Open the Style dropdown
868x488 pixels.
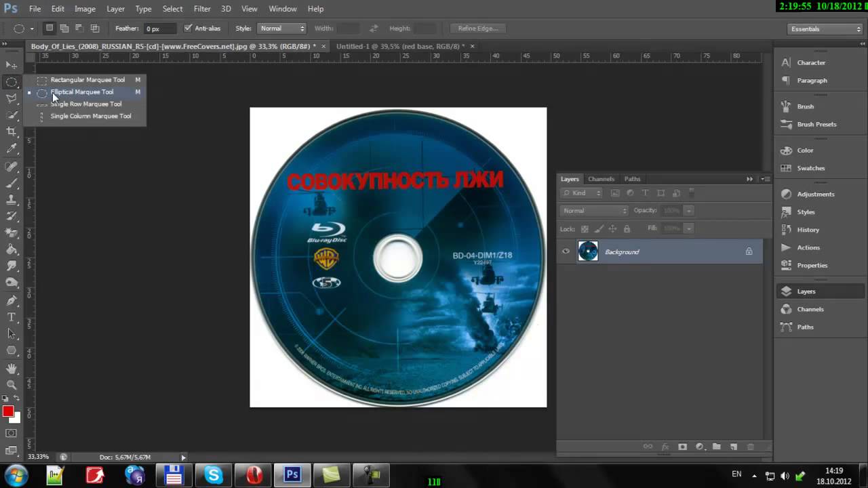(282, 28)
